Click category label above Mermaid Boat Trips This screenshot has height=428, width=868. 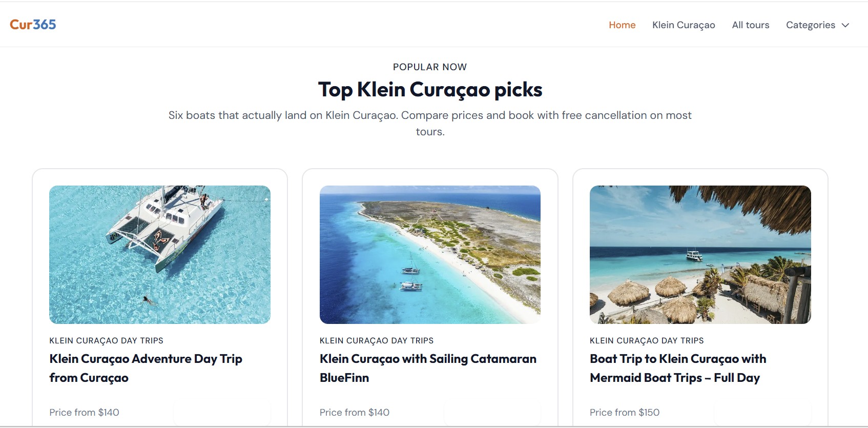pos(647,341)
